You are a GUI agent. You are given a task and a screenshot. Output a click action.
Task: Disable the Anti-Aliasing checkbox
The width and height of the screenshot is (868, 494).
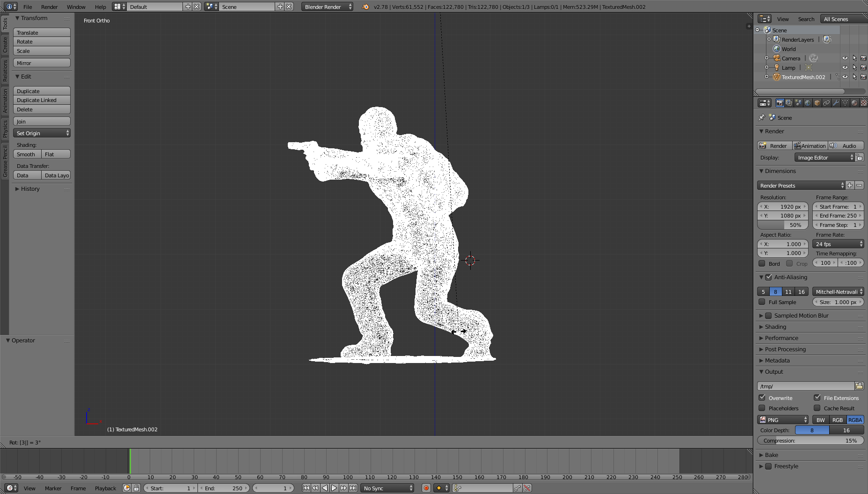[768, 277]
